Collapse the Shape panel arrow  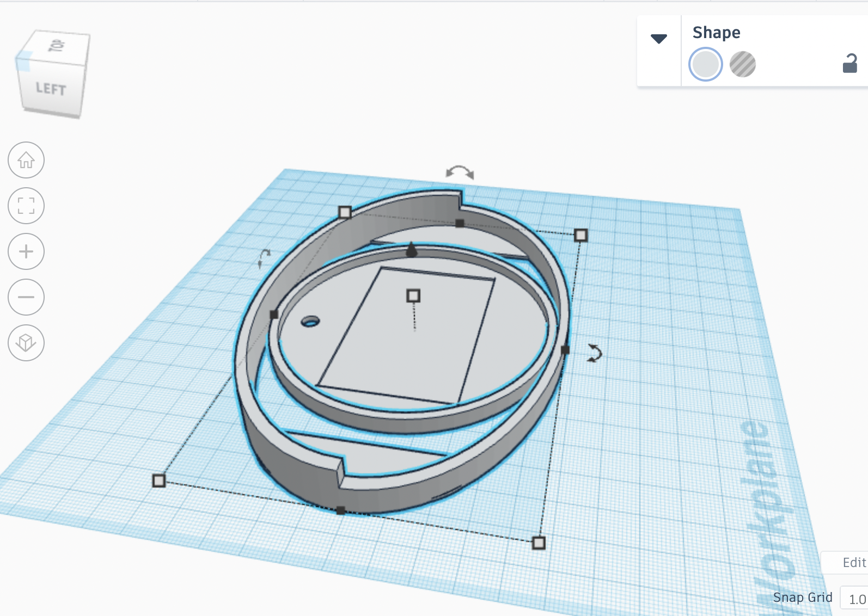659,39
